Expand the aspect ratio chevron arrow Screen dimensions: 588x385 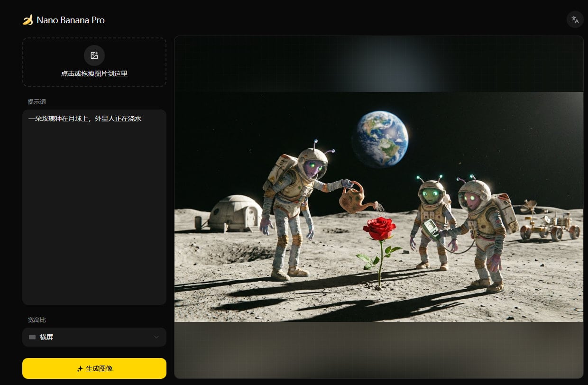pos(156,337)
